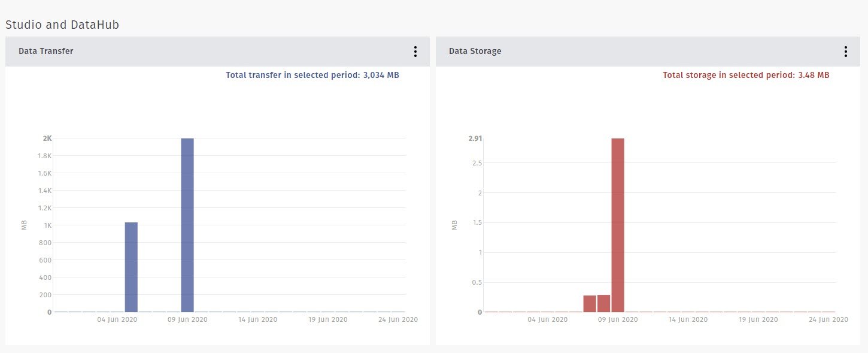Click '24 Jun 2020' label in Data Storage chart

pyautogui.click(x=828, y=320)
